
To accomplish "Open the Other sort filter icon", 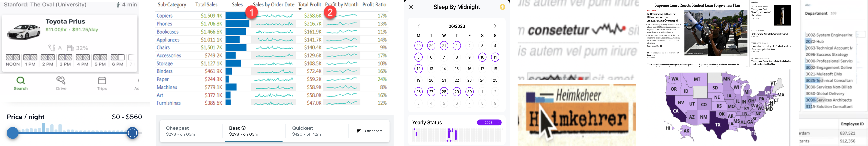I will 359,131.
